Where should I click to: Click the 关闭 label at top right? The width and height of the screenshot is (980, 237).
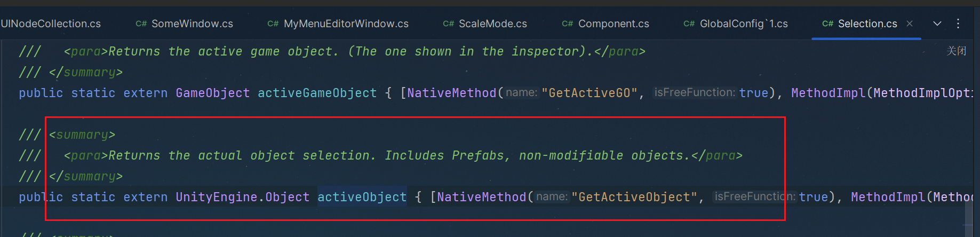(x=957, y=51)
